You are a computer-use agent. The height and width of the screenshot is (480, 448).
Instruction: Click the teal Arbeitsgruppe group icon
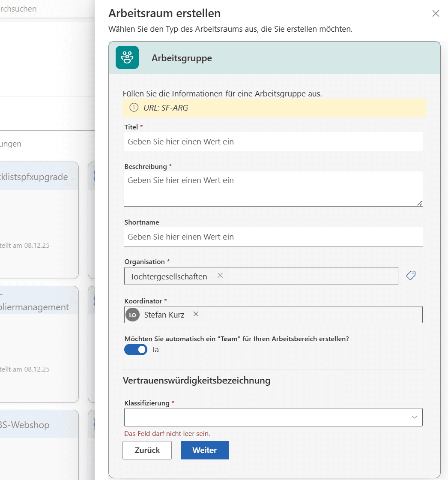(x=127, y=57)
